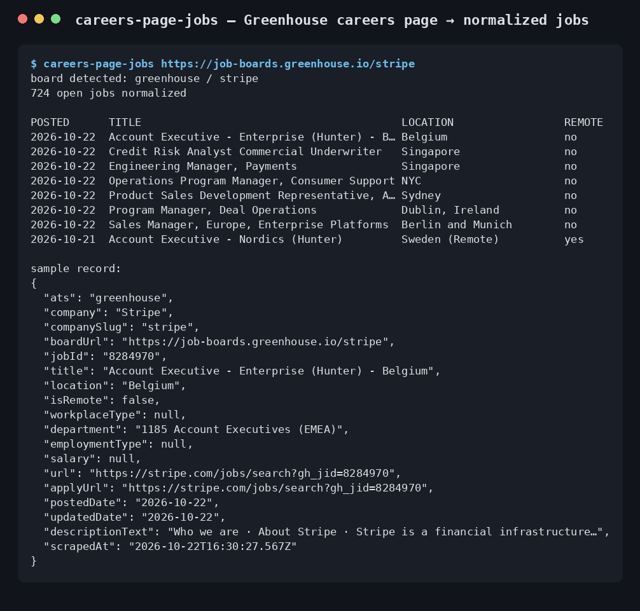
Task: Click the red close window dot
Action: pyautogui.click(x=22, y=19)
